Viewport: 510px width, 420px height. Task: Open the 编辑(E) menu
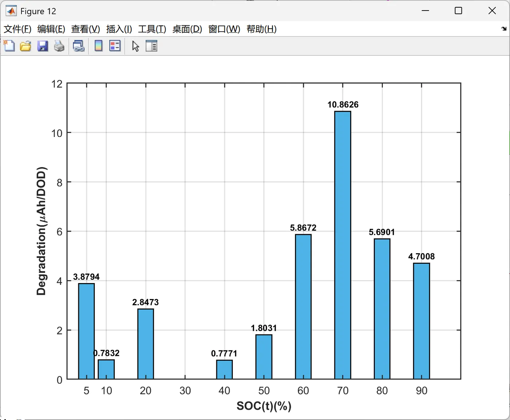51,29
